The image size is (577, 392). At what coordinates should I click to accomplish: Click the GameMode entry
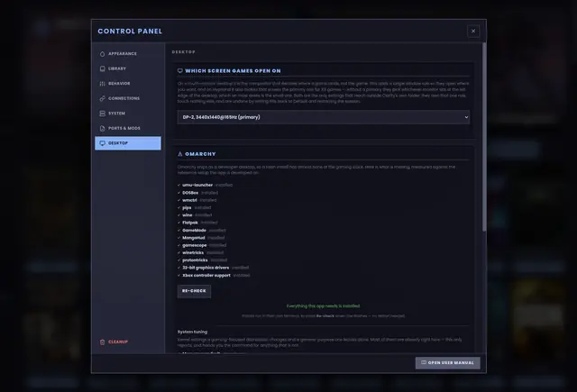[202, 230]
